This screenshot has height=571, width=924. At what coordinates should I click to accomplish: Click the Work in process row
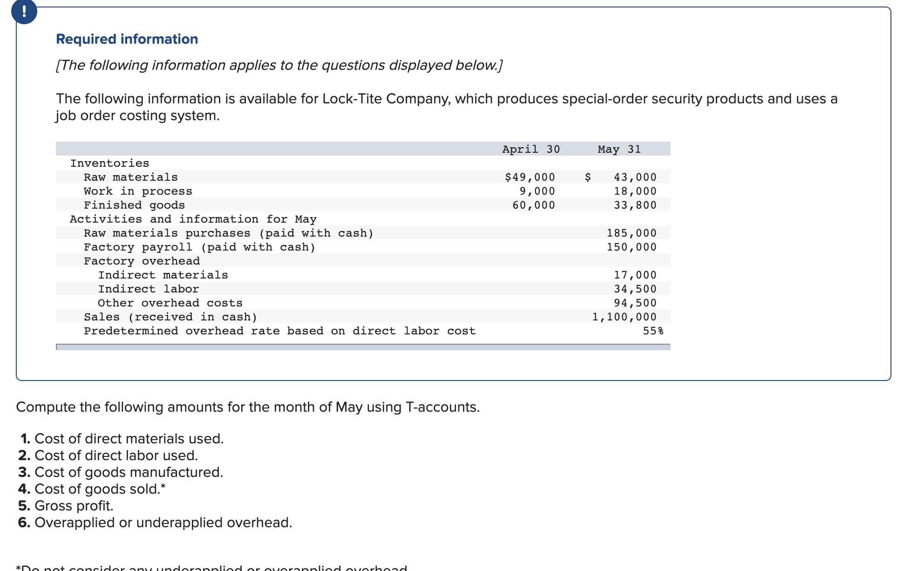pos(363,191)
